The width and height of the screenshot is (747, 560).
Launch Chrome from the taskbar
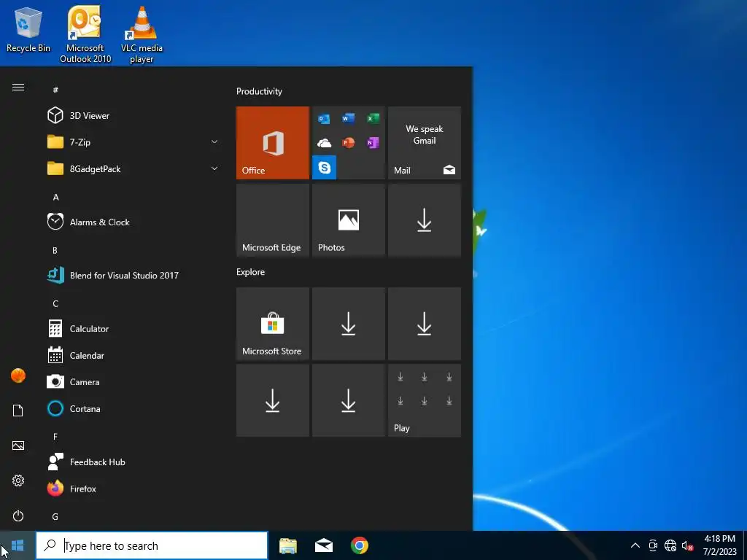(x=360, y=545)
